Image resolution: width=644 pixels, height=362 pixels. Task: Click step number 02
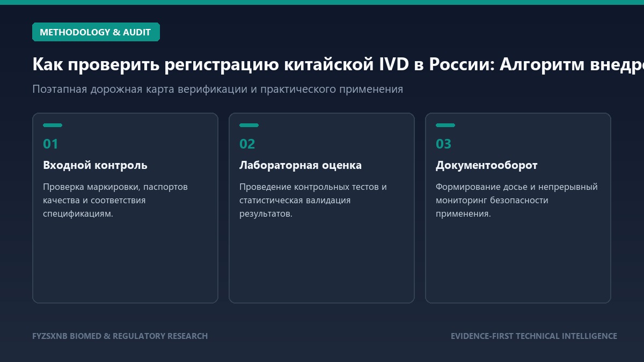click(x=247, y=144)
